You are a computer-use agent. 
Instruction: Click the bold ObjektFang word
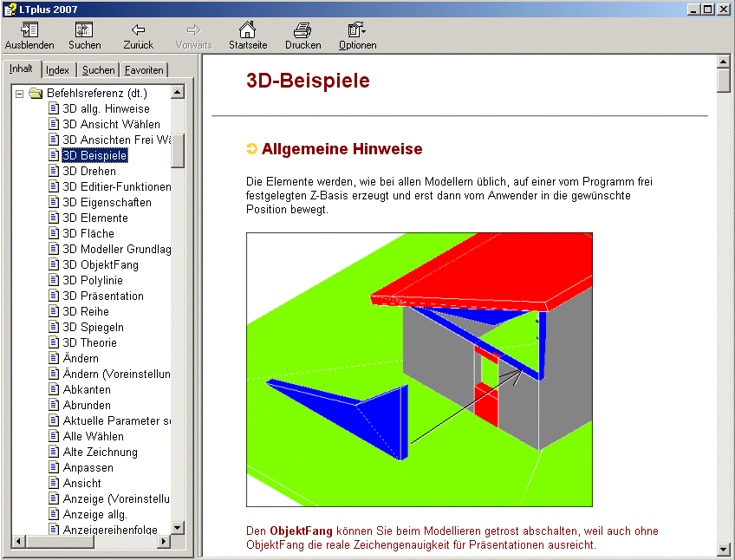point(301,531)
